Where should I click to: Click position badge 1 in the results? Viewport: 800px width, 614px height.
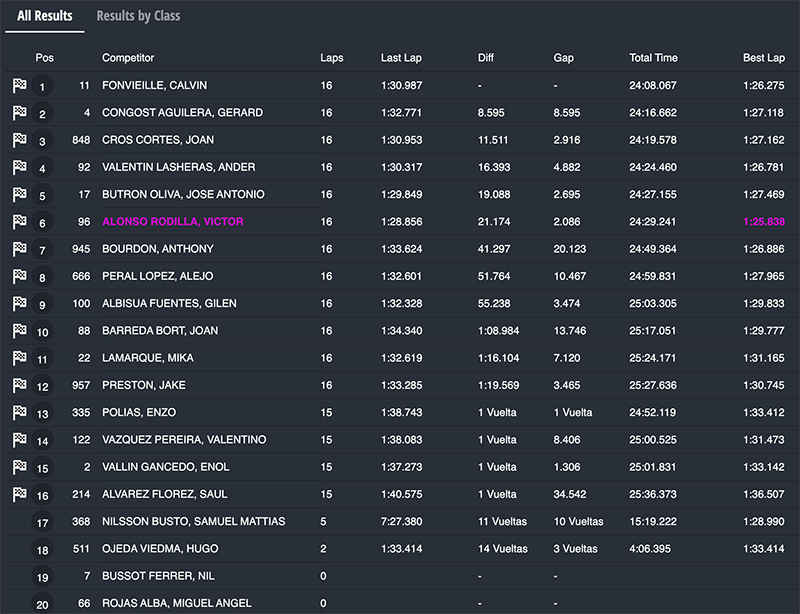tap(42, 87)
